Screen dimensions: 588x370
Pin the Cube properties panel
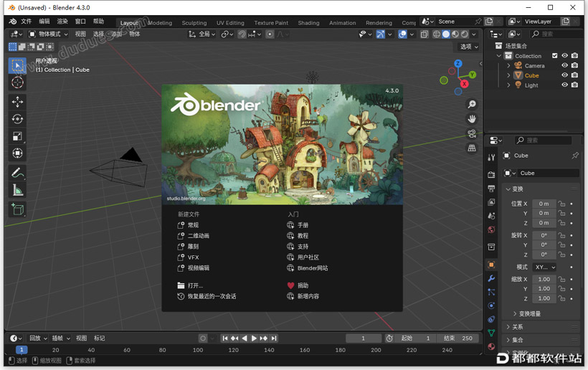tap(575, 155)
